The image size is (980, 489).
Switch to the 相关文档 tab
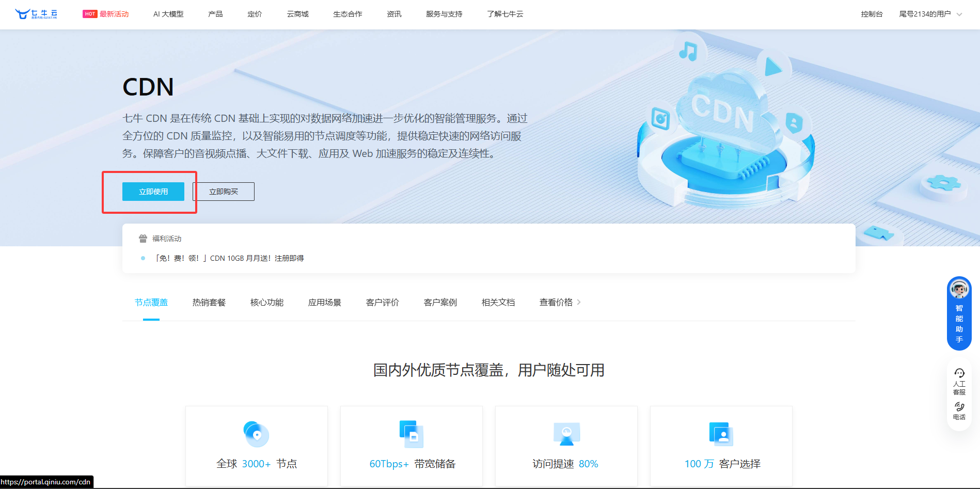tap(498, 302)
